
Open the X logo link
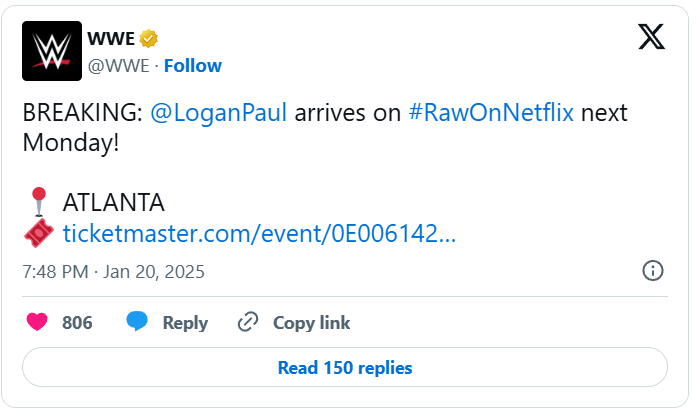[x=651, y=37]
